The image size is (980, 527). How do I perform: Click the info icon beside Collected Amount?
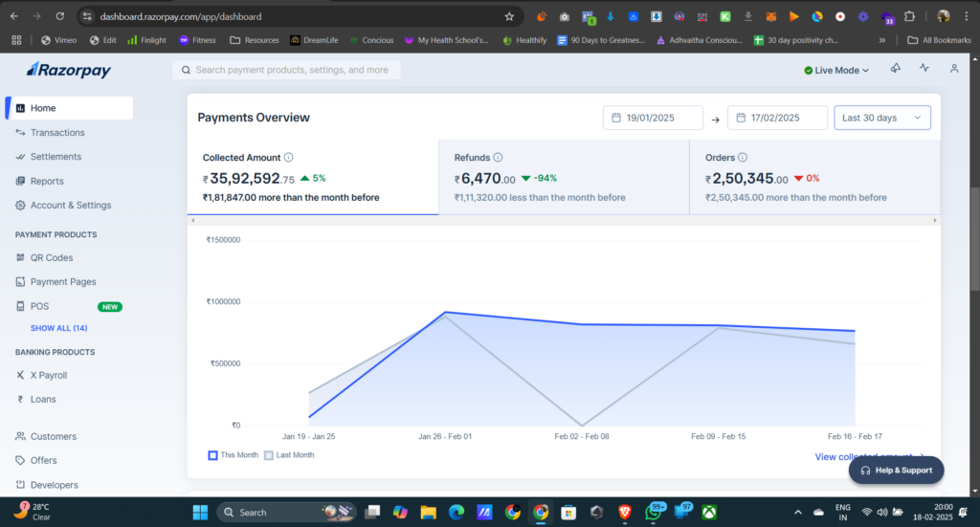(289, 158)
